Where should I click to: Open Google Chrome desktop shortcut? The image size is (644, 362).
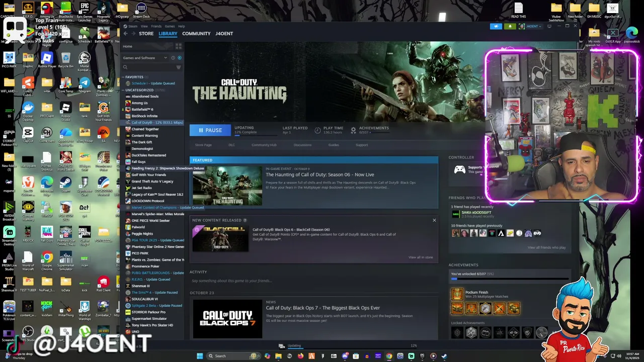[x=47, y=261]
